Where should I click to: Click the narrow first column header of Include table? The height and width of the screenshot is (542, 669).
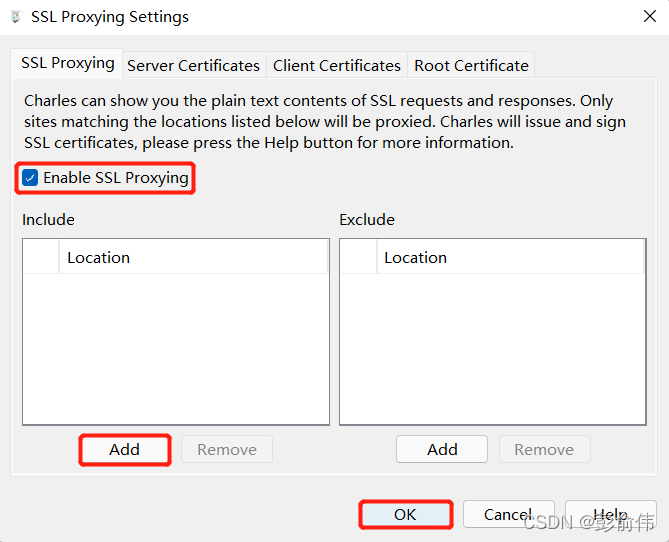coord(41,257)
